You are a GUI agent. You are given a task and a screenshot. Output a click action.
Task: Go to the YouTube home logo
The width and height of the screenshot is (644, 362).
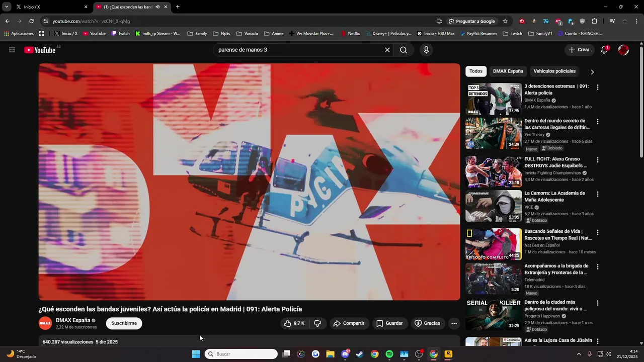coord(40,50)
